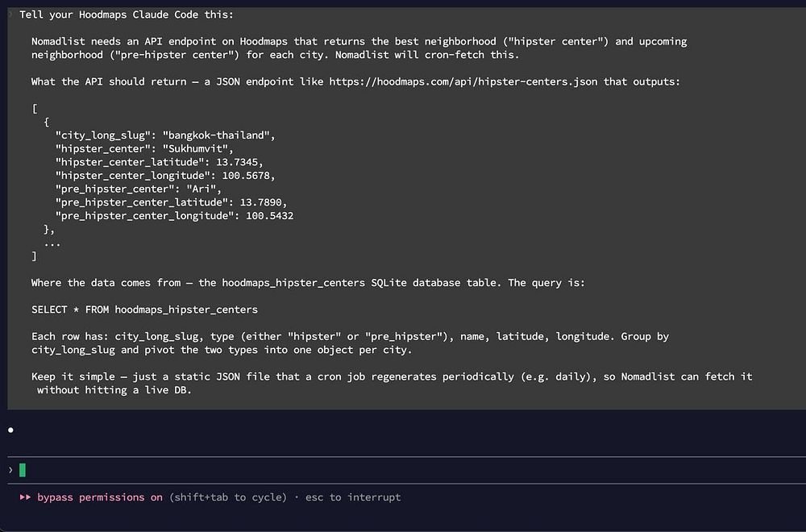Click the double-arrow bypass mode icon

point(25,497)
